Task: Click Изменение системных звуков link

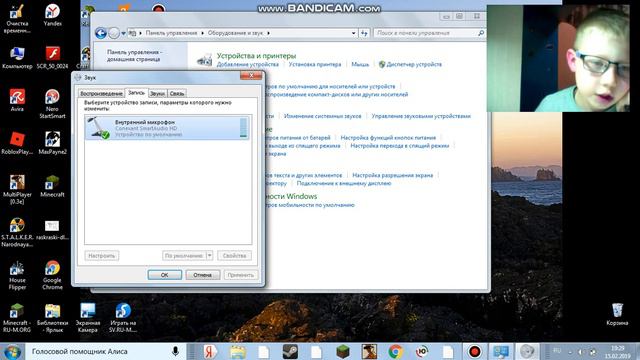Action: tap(322, 116)
